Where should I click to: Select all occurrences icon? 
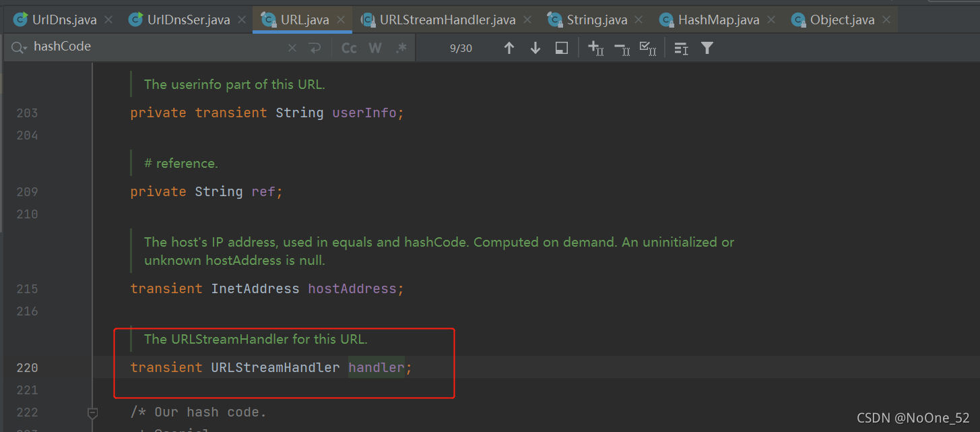648,48
